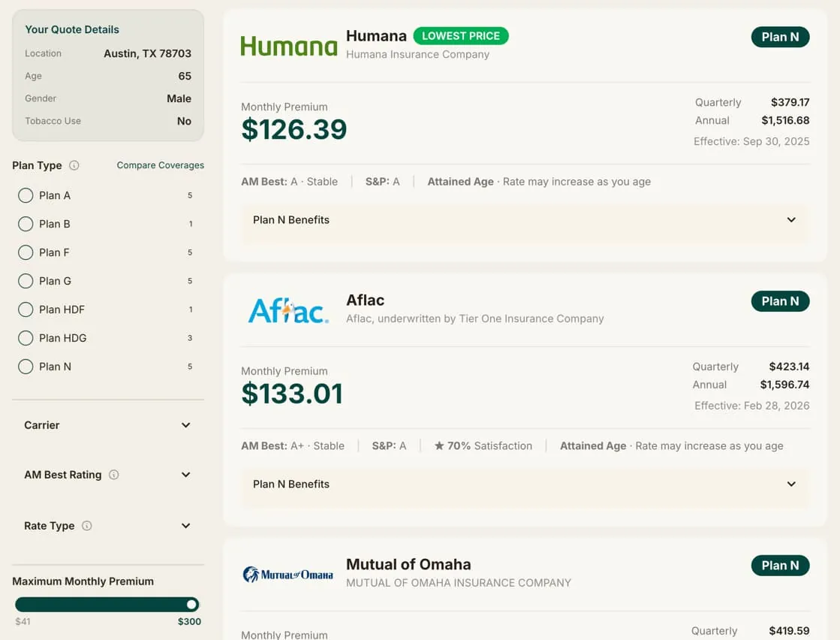Image resolution: width=840 pixels, height=640 pixels.
Task: Click the $126.39 monthly premium
Action: (x=294, y=129)
